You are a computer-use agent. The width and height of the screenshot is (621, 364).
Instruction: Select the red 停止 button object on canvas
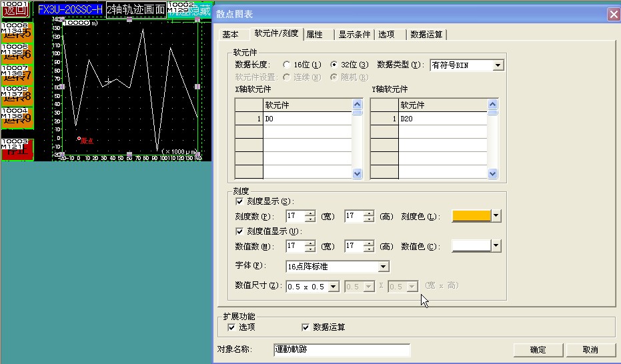[17, 149]
